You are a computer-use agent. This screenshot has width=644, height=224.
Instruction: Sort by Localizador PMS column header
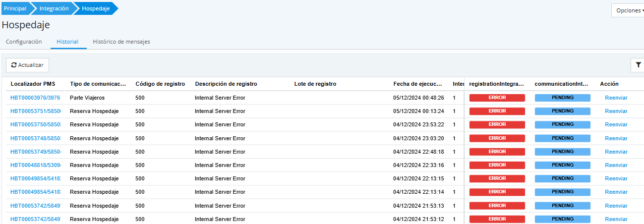point(33,84)
